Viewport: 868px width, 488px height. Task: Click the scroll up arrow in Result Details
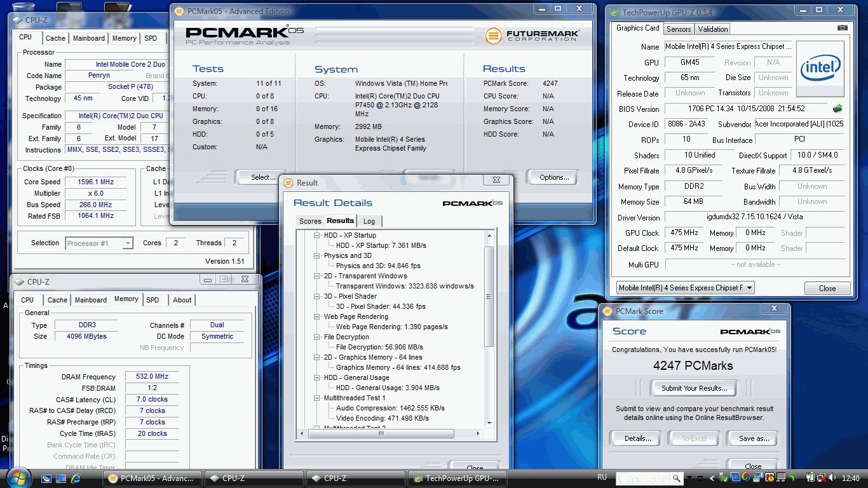click(489, 236)
